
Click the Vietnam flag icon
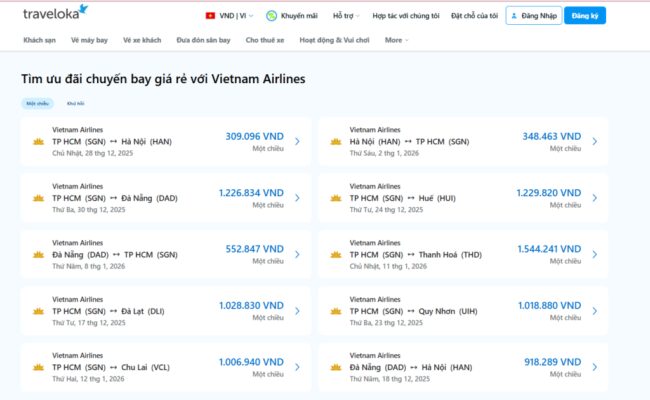click(210, 16)
